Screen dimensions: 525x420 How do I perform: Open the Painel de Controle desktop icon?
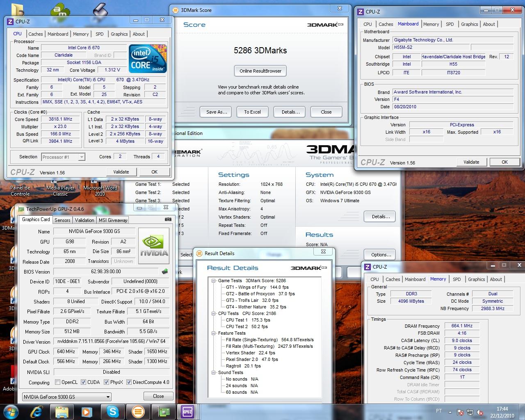[20, 191]
